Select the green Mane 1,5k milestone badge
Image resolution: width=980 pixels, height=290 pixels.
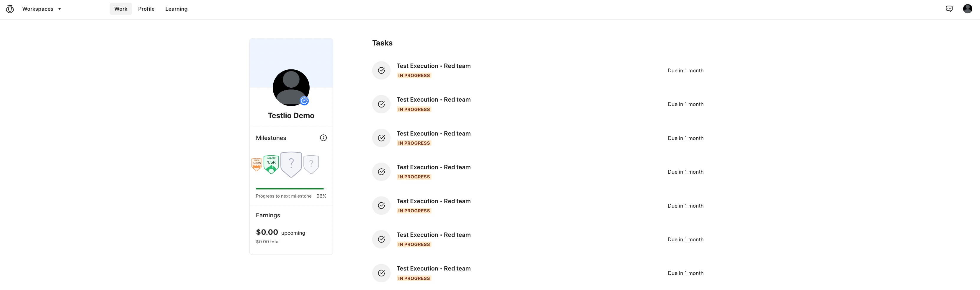[x=271, y=164]
